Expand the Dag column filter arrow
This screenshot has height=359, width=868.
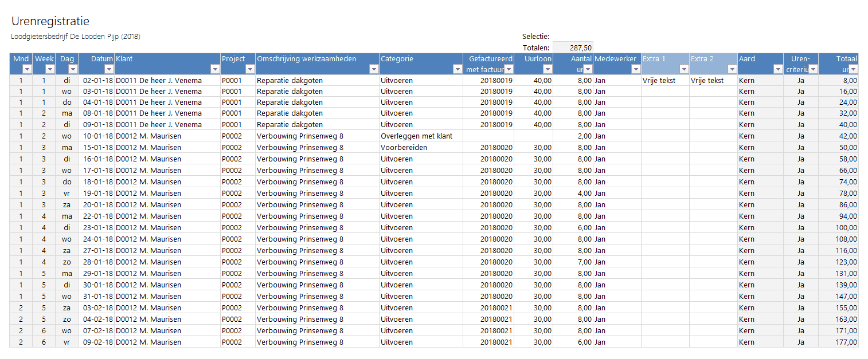tap(72, 69)
